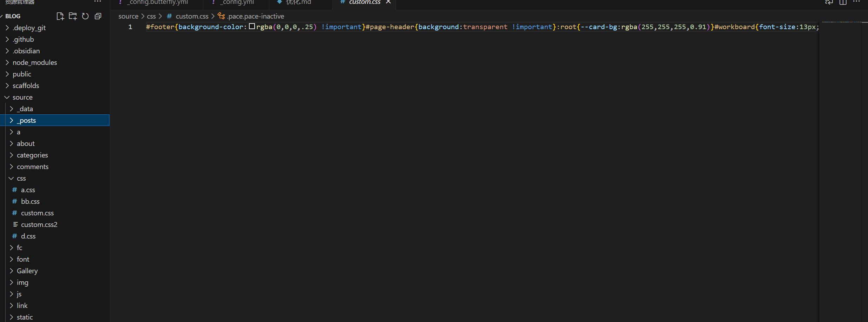Click the open changes icon in editor toolbar
The height and width of the screenshot is (322, 868).
[x=829, y=2]
